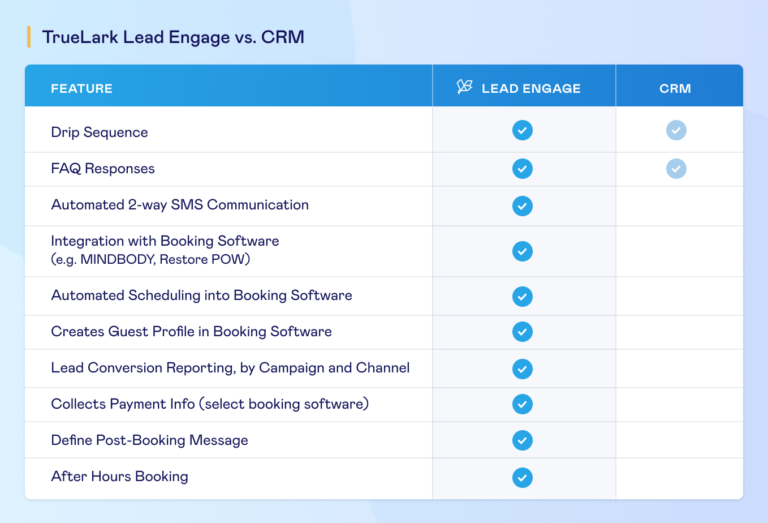Viewport: 768px width, 523px height.
Task: Click CRM checkmark for Drip Sequence
Action: (x=676, y=130)
